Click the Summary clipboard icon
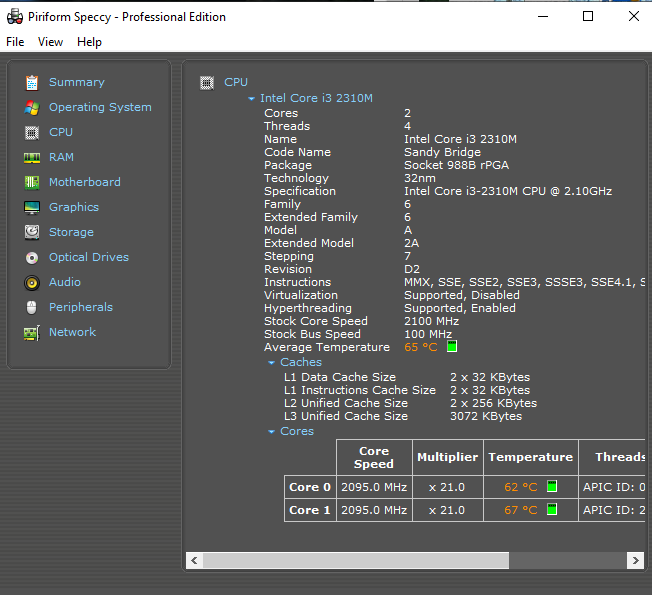This screenshot has height=595, width=652. pos(32,82)
